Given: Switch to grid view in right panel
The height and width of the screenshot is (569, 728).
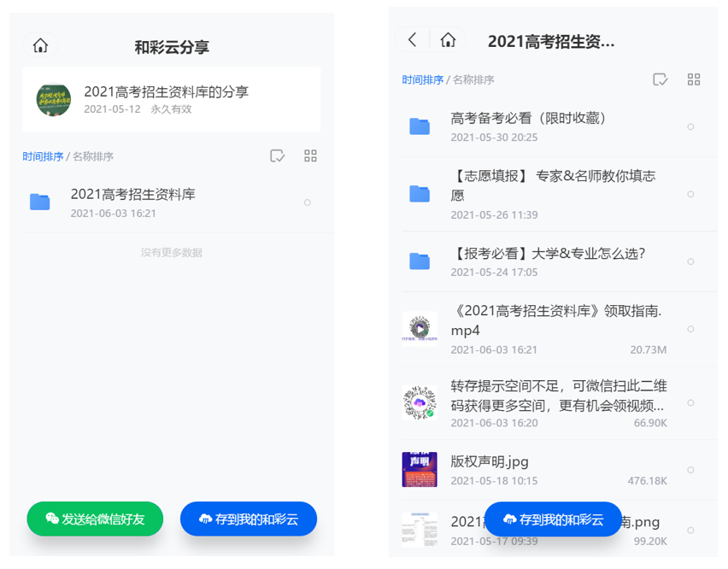Looking at the screenshot, I should click(694, 79).
